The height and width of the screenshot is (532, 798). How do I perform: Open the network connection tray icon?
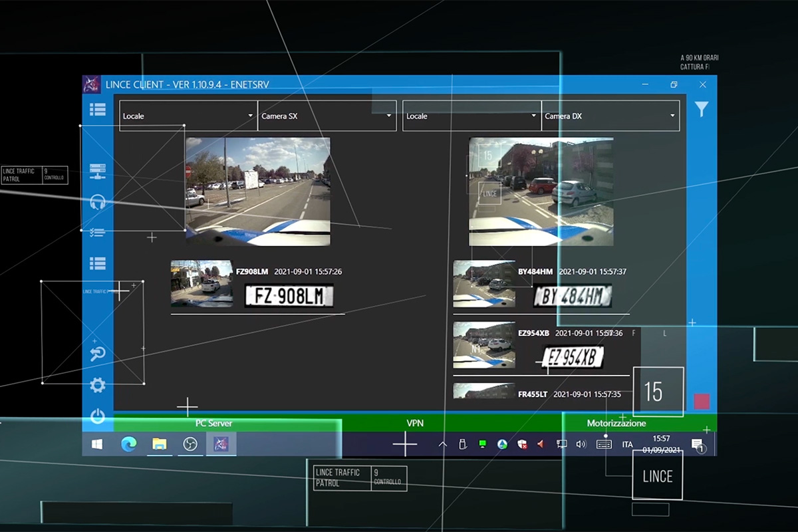coord(561,444)
